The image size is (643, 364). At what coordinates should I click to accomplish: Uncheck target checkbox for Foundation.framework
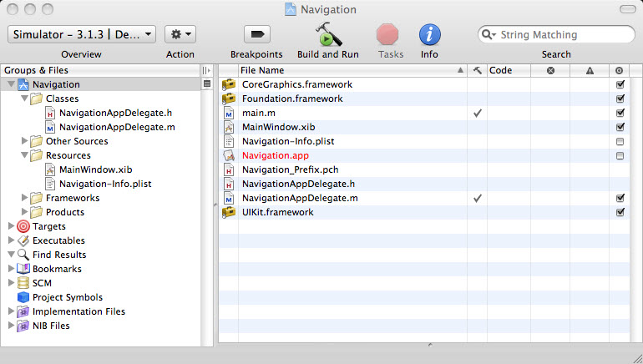click(620, 99)
